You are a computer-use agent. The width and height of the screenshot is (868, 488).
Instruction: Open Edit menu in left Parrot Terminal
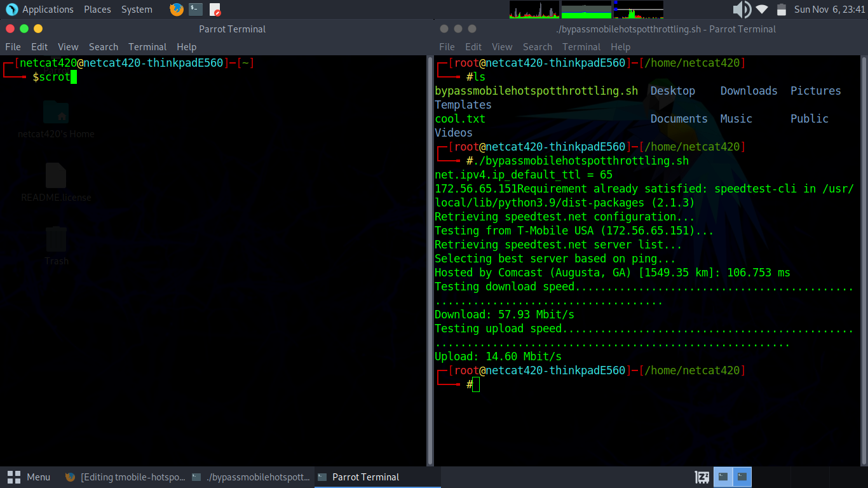coord(39,47)
